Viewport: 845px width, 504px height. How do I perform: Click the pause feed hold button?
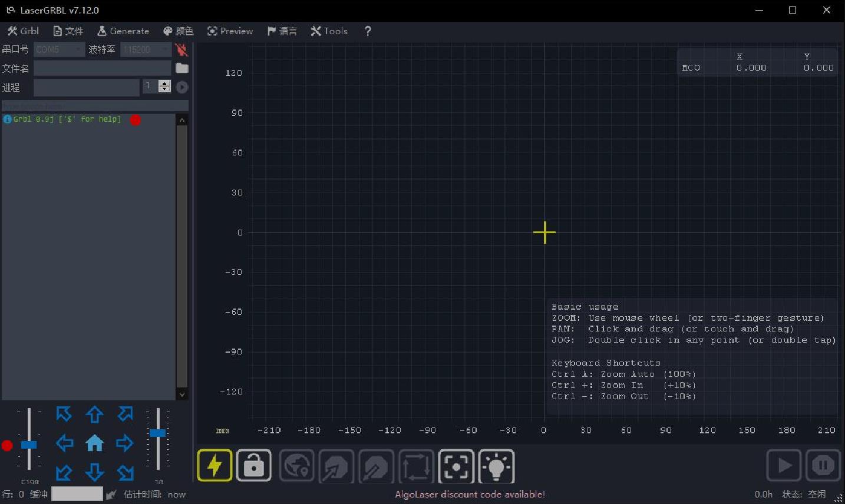(823, 466)
